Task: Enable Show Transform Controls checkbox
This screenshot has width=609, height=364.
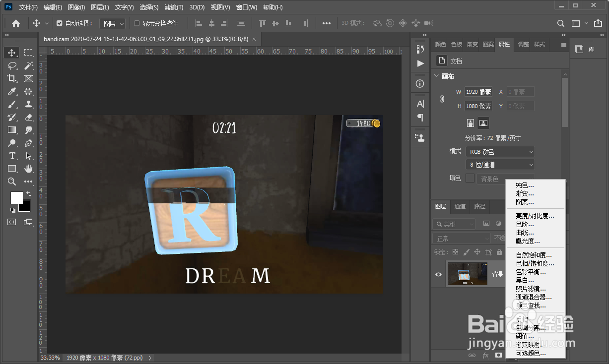Action: (x=137, y=23)
